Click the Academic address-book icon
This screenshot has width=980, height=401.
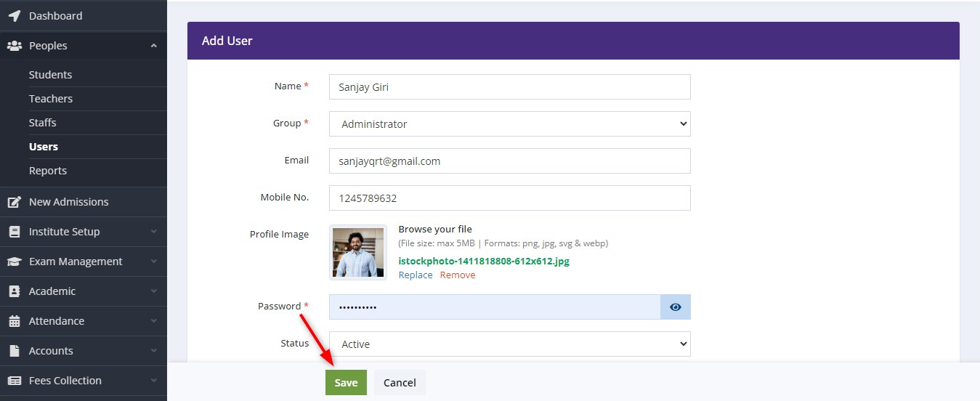click(15, 291)
